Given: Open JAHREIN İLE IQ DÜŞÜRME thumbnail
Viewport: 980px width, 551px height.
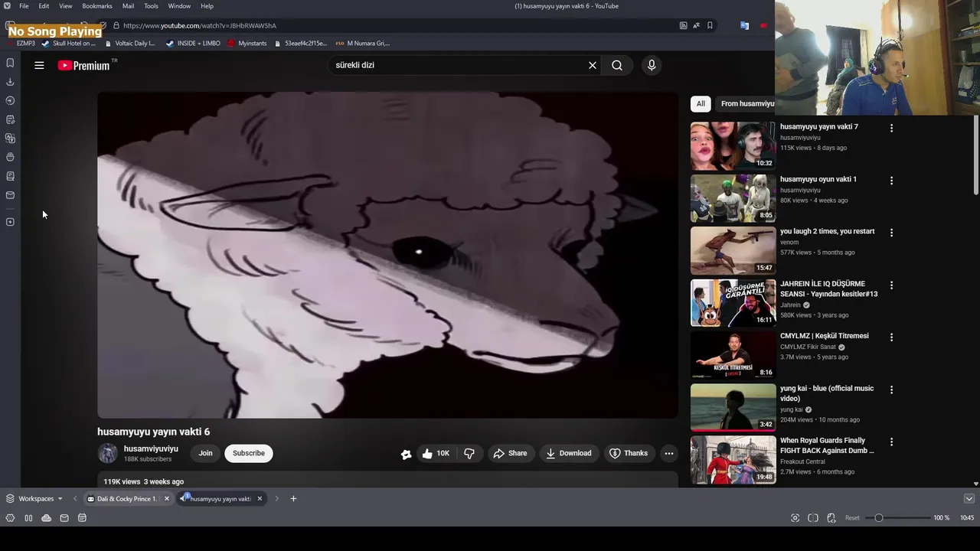Looking at the screenshot, I should 733,302.
